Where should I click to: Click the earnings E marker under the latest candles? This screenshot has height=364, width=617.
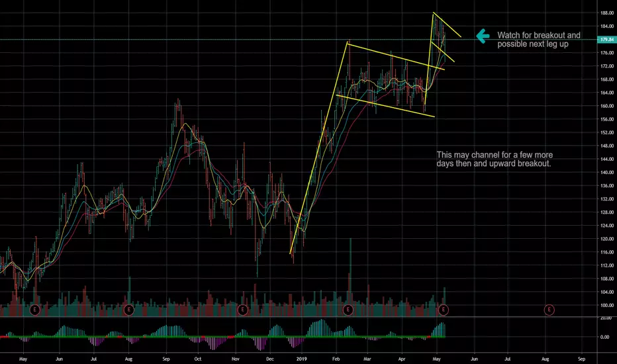pos(444,310)
